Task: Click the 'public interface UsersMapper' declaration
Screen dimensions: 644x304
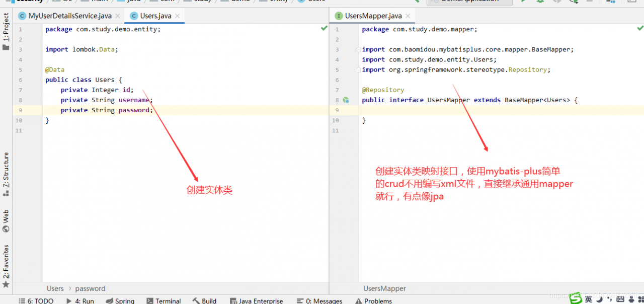Action: pyautogui.click(x=469, y=100)
